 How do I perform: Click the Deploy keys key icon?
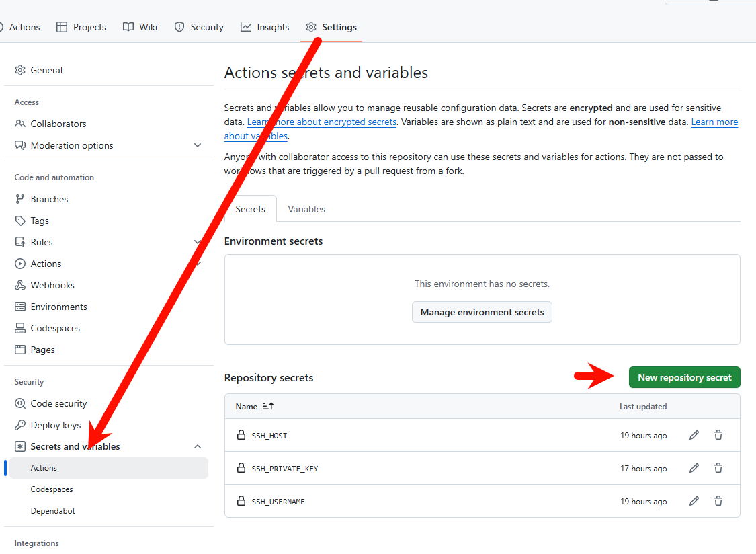pyautogui.click(x=19, y=425)
